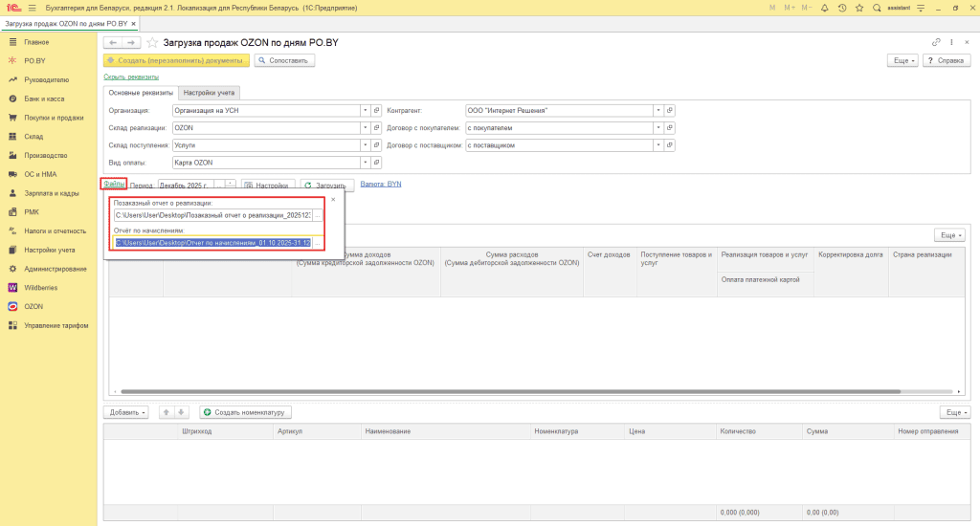Open three-dots form menu near close
The height and width of the screenshot is (526, 980).
951,42
